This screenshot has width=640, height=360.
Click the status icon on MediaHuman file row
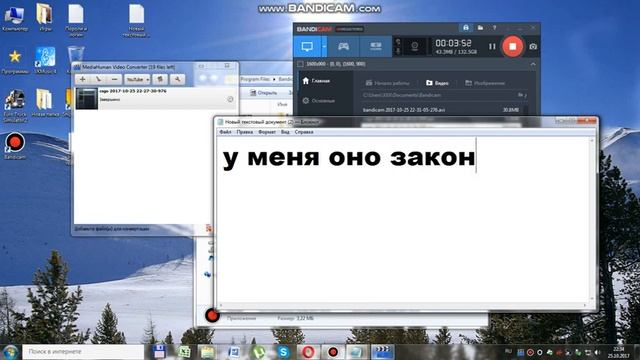[230, 99]
